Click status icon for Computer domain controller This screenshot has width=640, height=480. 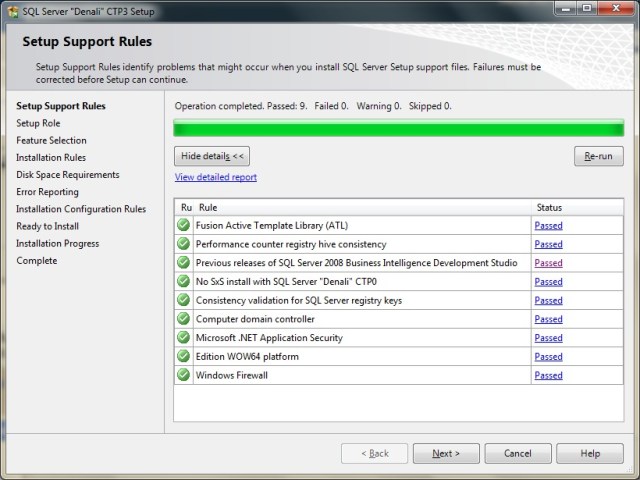pos(183,319)
